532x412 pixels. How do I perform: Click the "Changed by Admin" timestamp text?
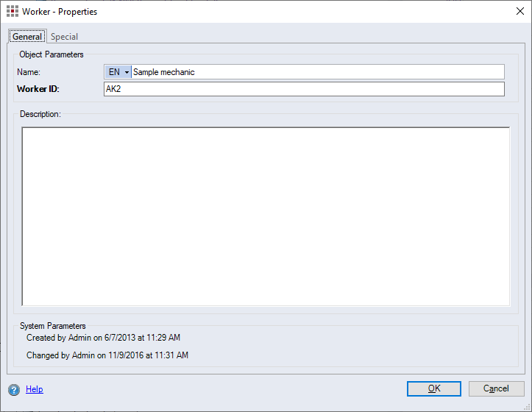107,355
